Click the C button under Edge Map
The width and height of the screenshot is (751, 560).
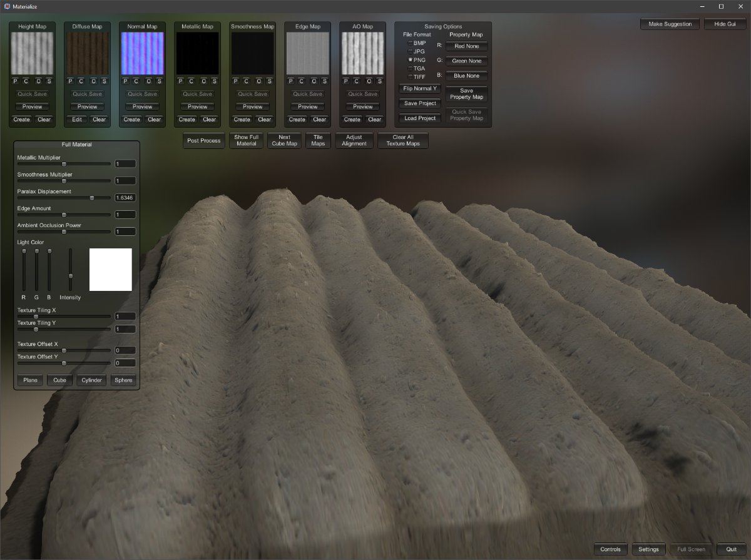tap(302, 81)
